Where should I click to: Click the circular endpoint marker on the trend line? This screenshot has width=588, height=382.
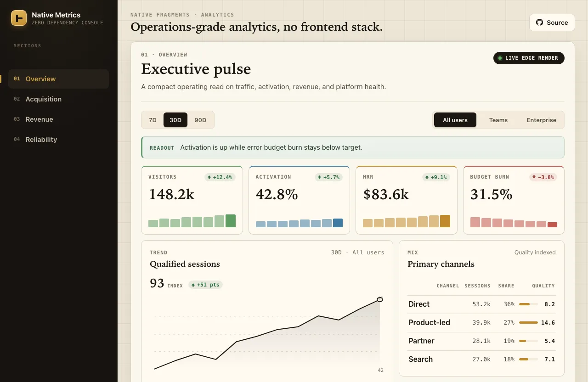tap(380, 299)
